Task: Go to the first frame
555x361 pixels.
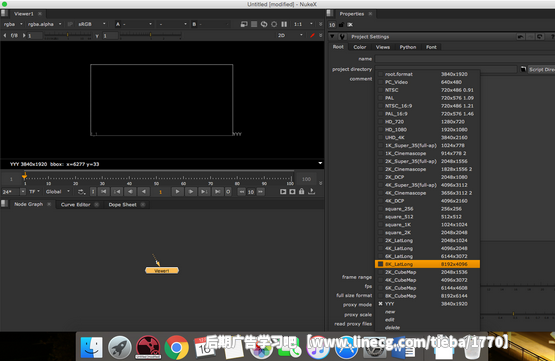Action: tap(103, 191)
